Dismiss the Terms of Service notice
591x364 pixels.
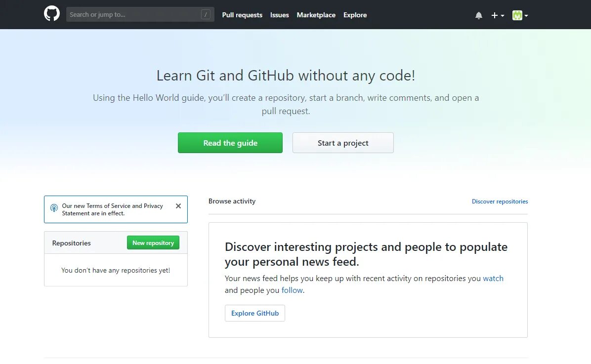coord(178,206)
